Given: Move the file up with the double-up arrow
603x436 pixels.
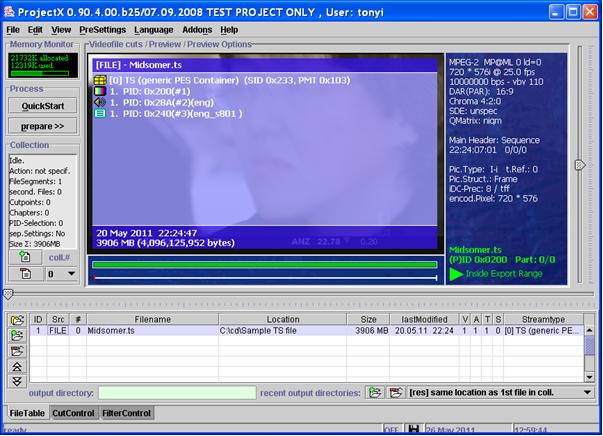Looking at the screenshot, I should [x=17, y=366].
